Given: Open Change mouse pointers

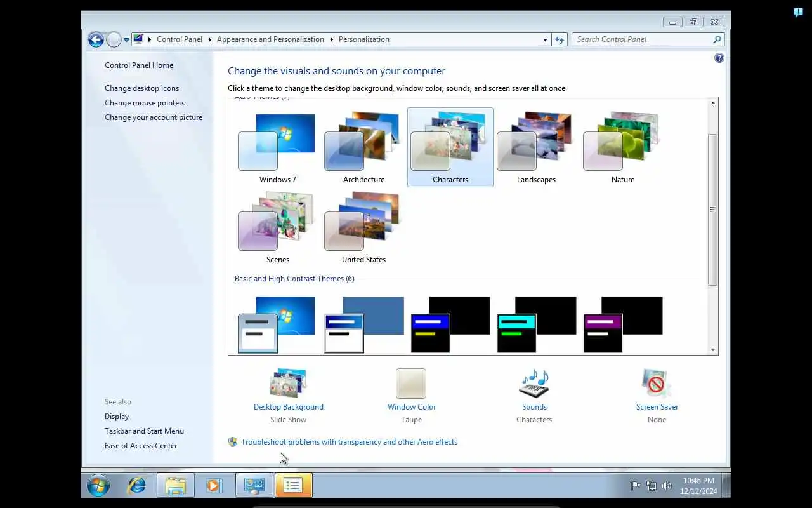Looking at the screenshot, I should point(145,103).
